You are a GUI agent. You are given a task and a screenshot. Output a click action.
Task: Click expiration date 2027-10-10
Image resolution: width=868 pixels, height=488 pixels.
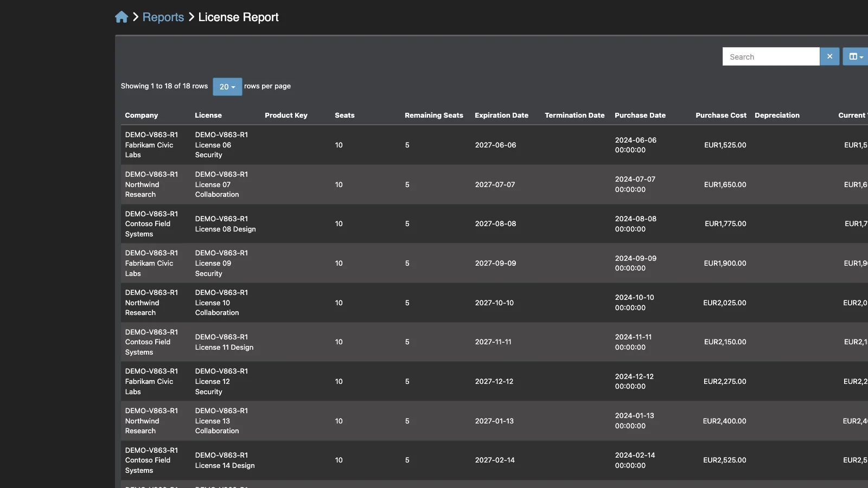[494, 303]
